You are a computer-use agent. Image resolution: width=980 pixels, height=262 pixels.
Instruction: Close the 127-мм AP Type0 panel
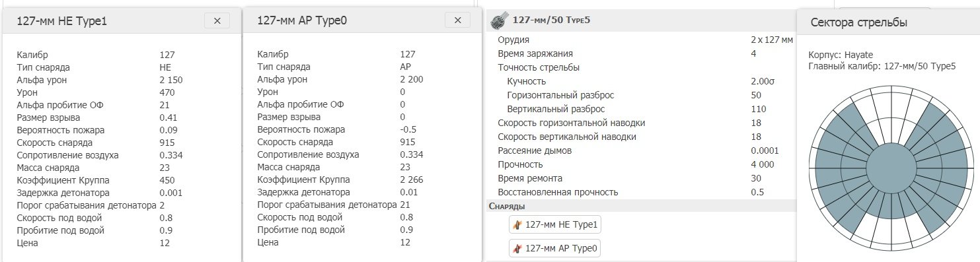point(457,20)
